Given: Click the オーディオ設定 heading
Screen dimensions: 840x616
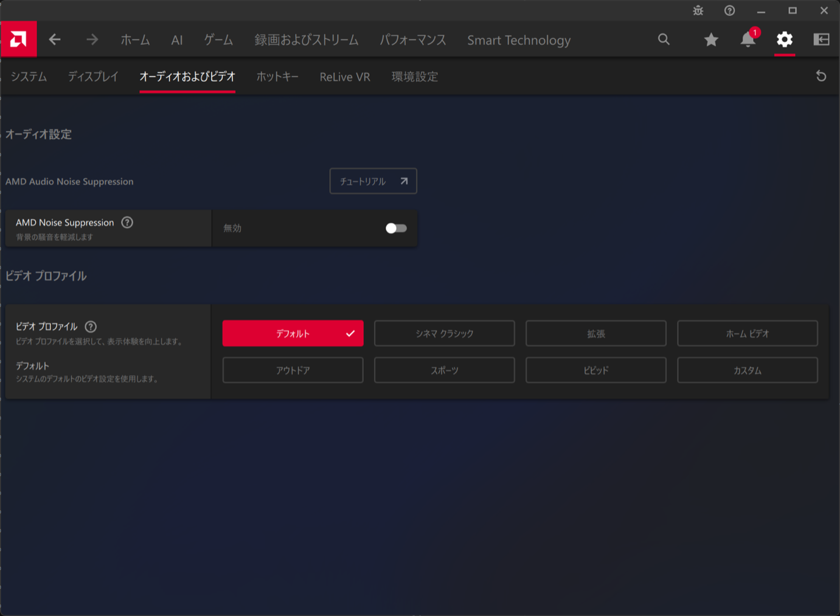Looking at the screenshot, I should click(38, 134).
